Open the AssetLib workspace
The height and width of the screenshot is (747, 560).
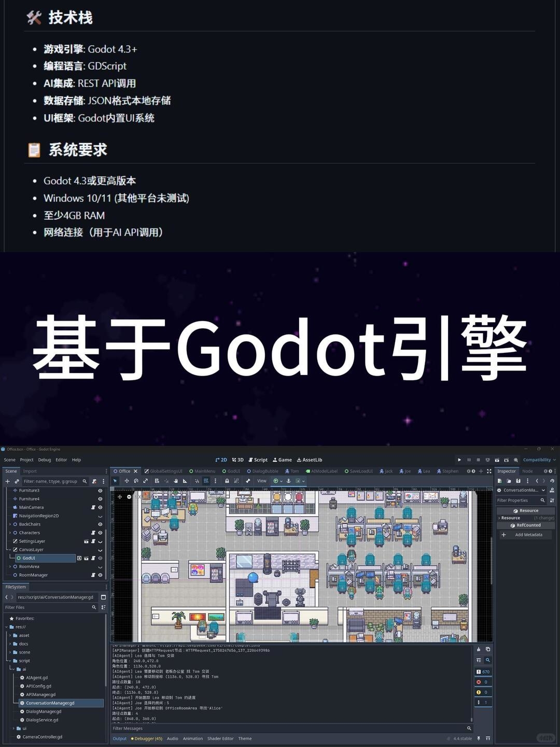[x=310, y=460]
